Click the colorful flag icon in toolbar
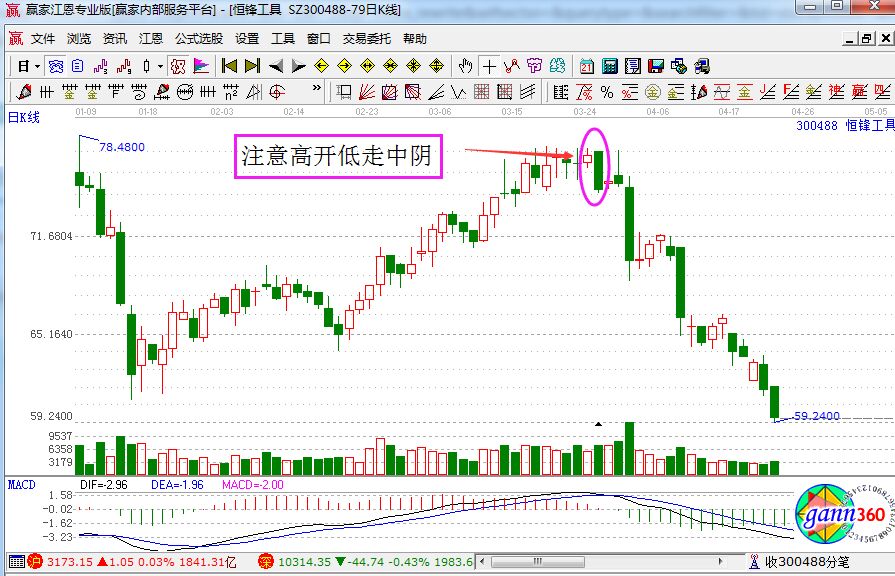895x576 pixels. click(201, 66)
